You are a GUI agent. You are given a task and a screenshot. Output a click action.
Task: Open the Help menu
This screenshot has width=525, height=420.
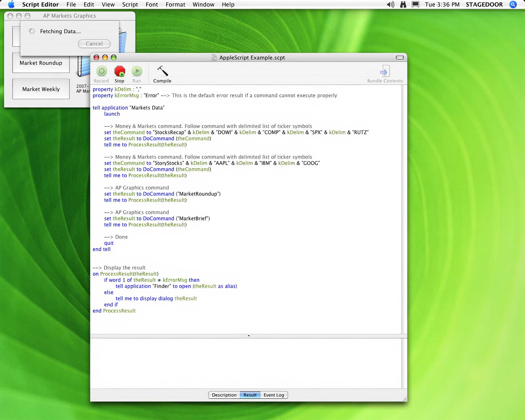click(x=228, y=4)
